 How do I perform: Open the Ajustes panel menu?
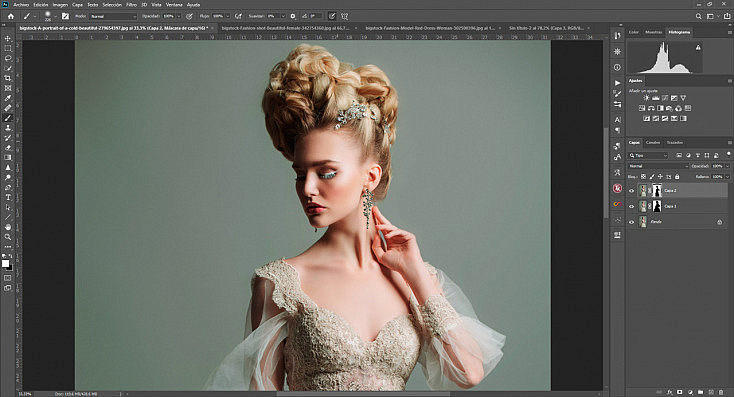click(x=730, y=81)
